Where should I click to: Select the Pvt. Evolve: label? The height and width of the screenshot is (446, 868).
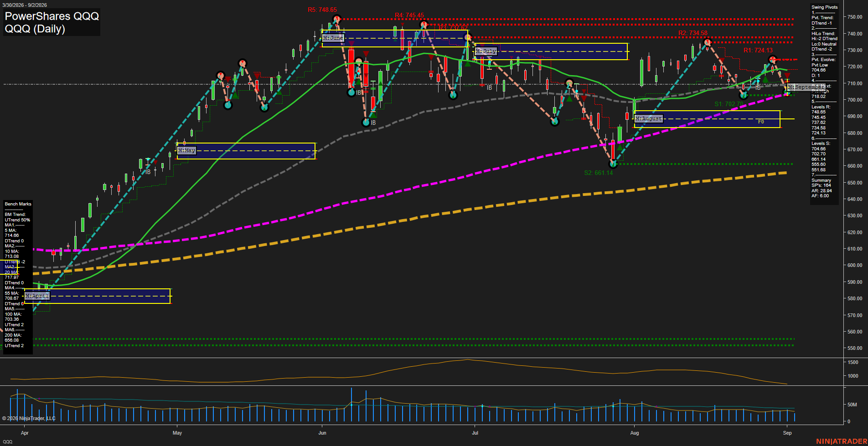[x=824, y=60]
